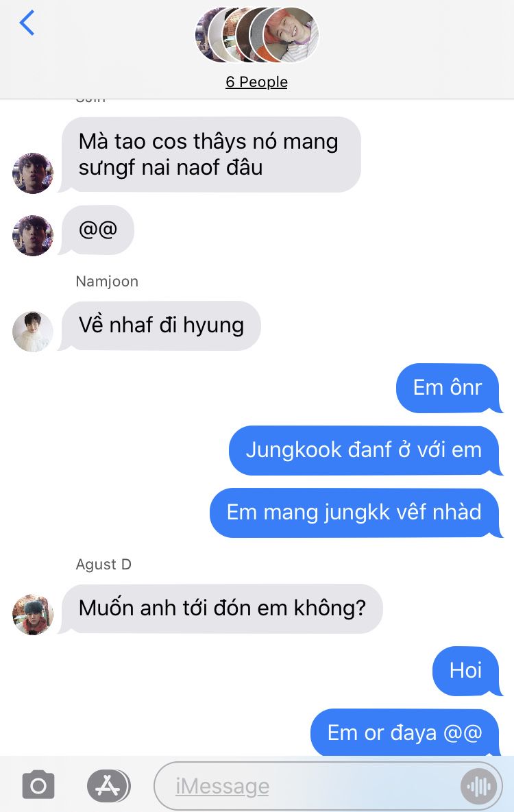This screenshot has width=514, height=812.
Task: Select the 'Em or đaya @@' bubble
Action: coord(404,733)
